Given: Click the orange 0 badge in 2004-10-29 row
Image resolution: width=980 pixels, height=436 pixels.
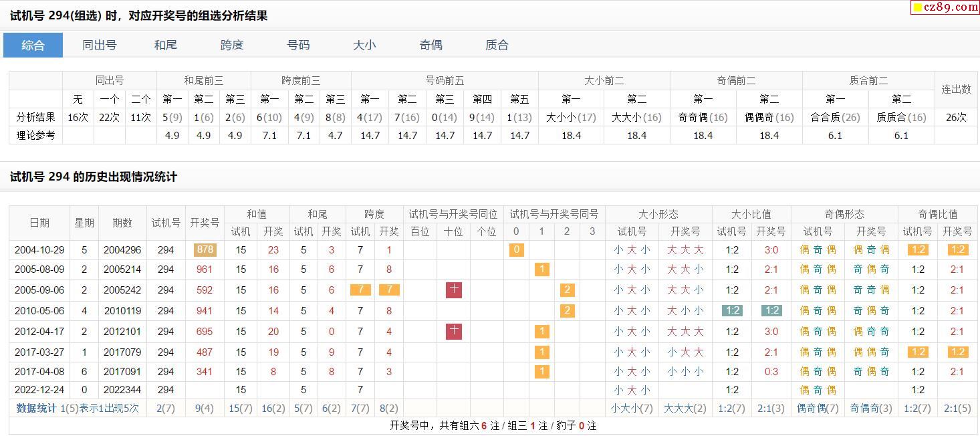Looking at the screenshot, I should pyautogui.click(x=516, y=250).
